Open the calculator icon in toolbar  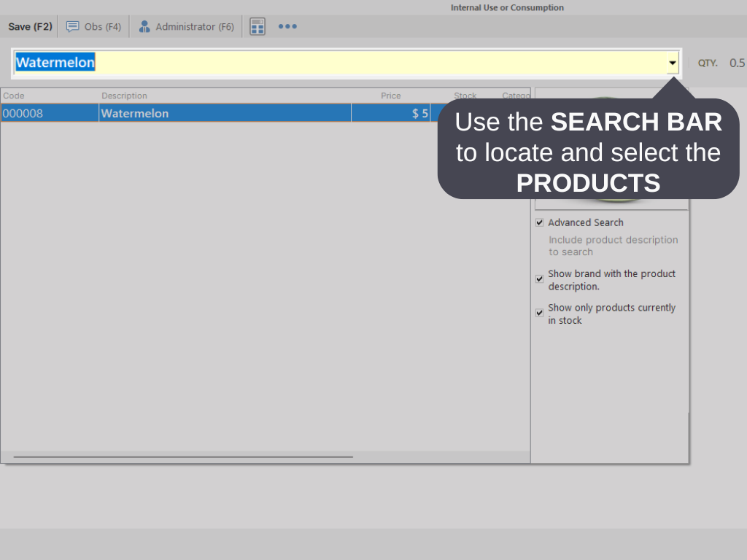(258, 27)
